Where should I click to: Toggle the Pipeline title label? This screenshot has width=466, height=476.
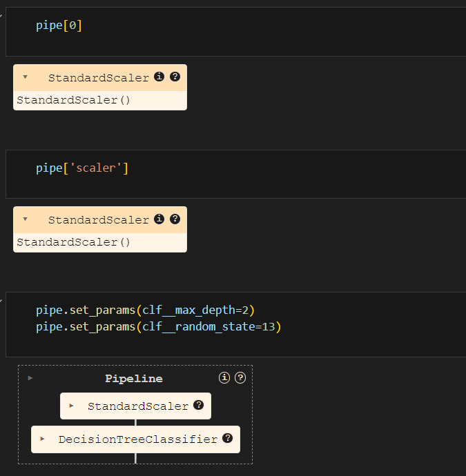(x=134, y=379)
